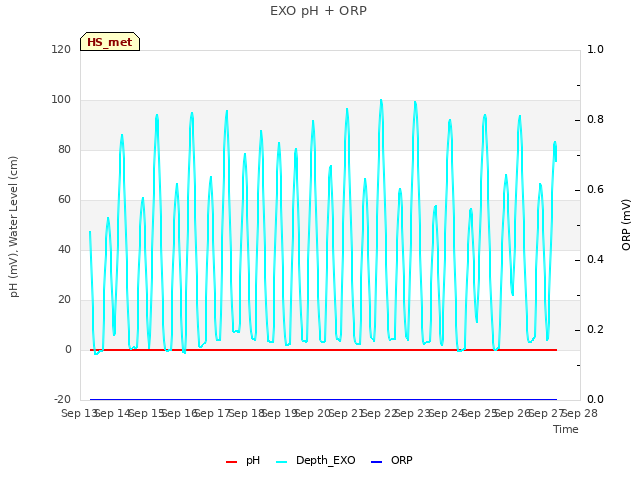Click the right axis 0.8 tick label
Image resolution: width=640 pixels, height=480 pixels.
coord(595,120)
